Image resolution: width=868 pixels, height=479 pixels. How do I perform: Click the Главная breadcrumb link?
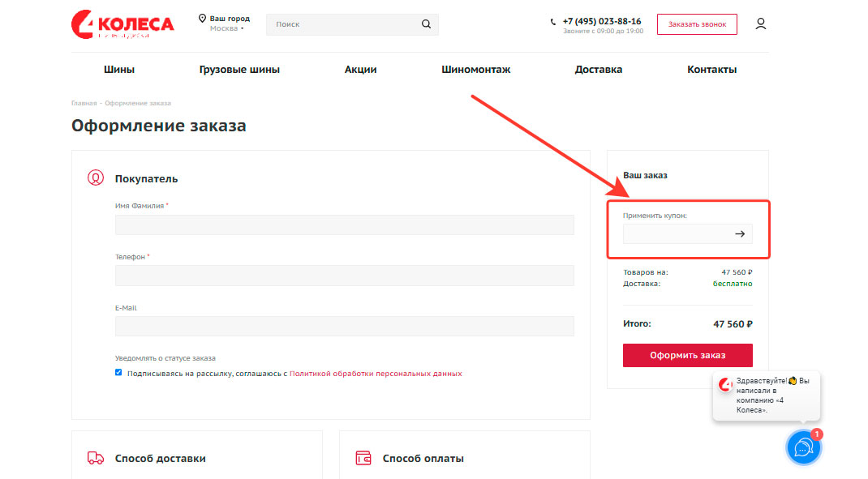(84, 103)
